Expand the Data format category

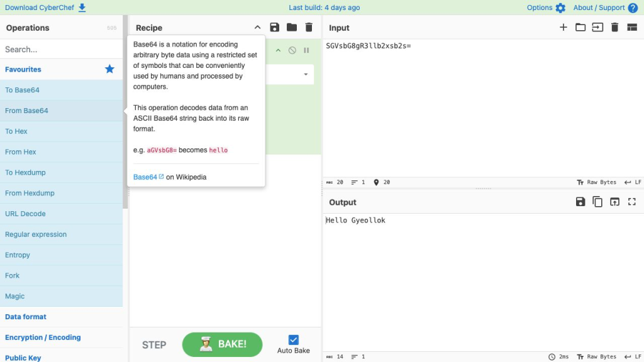61,317
